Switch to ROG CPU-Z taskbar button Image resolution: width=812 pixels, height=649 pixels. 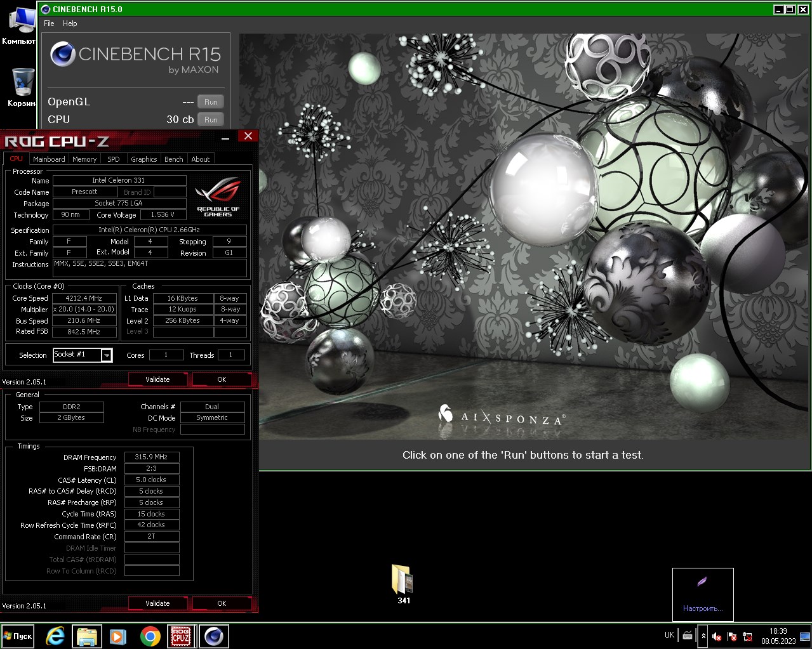[x=181, y=636]
